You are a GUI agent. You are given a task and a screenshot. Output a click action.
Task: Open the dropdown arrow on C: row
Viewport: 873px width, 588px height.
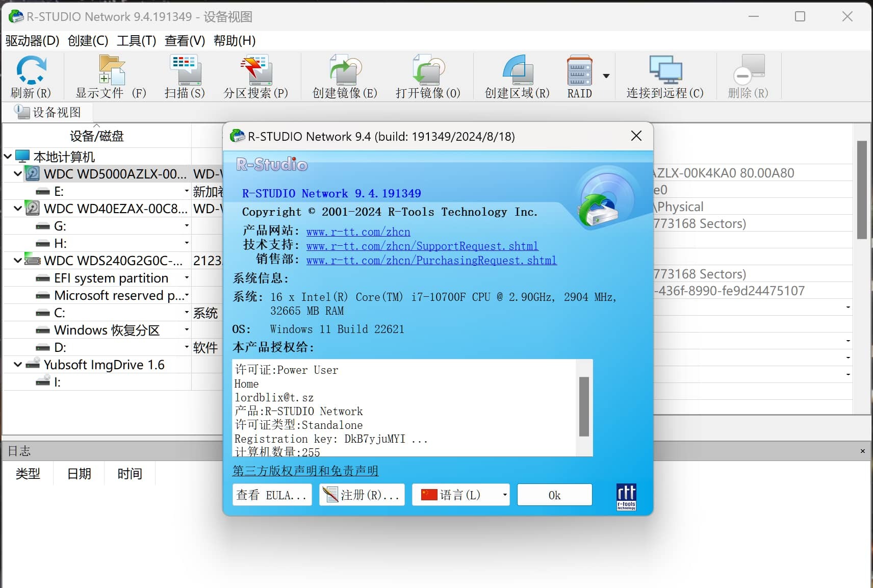(x=187, y=312)
